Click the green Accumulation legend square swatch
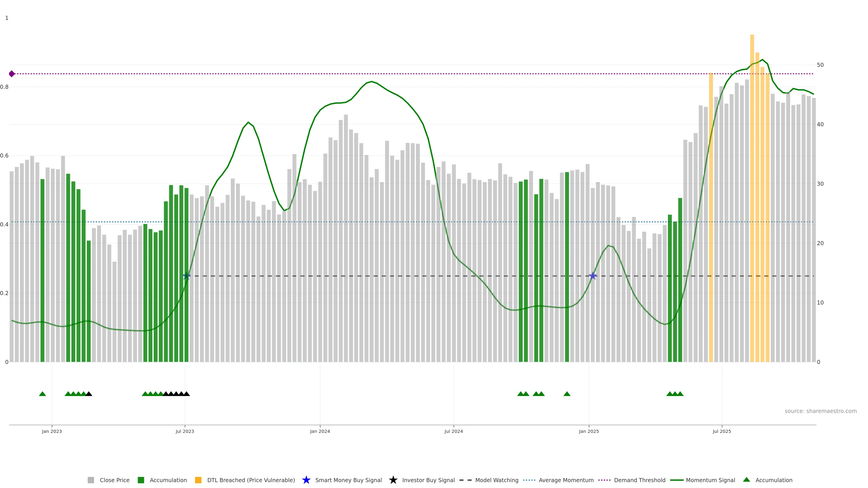The width and height of the screenshot is (868, 488). [x=141, y=480]
